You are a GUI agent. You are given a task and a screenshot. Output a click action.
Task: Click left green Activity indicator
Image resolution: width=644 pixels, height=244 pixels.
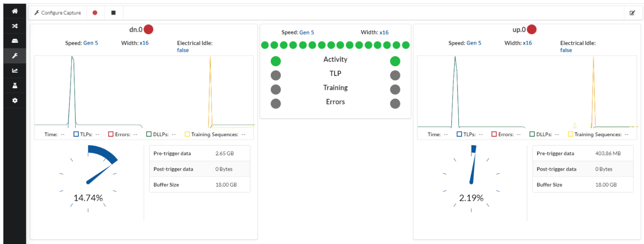(x=276, y=61)
